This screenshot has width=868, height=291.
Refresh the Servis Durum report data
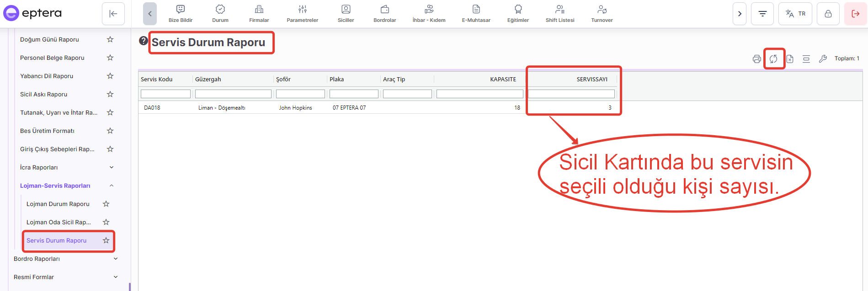pos(773,59)
